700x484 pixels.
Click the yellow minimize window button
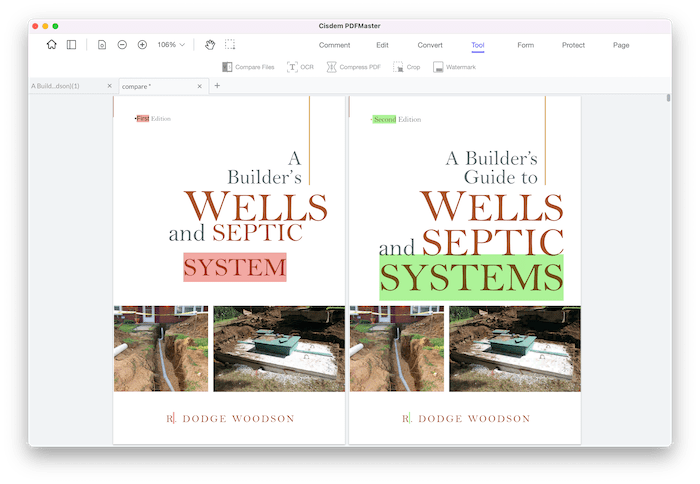click(x=45, y=26)
